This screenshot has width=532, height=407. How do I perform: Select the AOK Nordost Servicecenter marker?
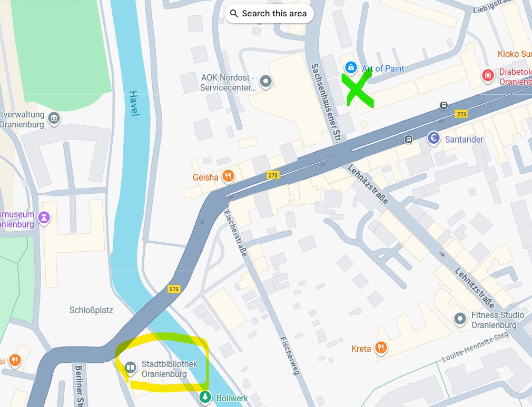[x=265, y=82]
